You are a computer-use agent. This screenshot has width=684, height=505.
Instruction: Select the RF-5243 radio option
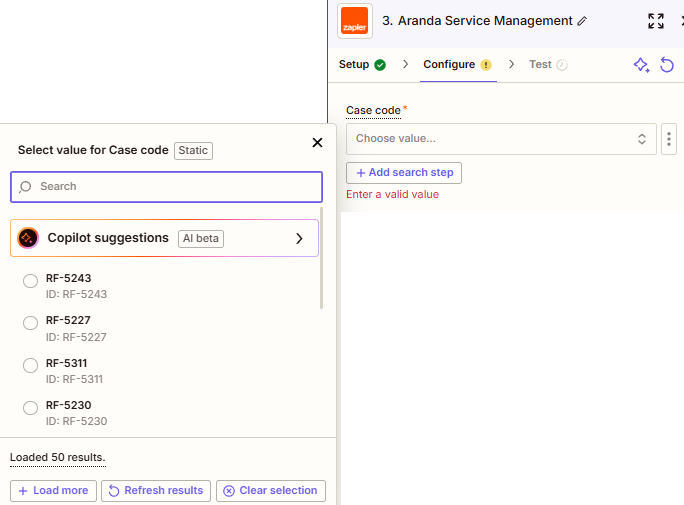coord(30,283)
